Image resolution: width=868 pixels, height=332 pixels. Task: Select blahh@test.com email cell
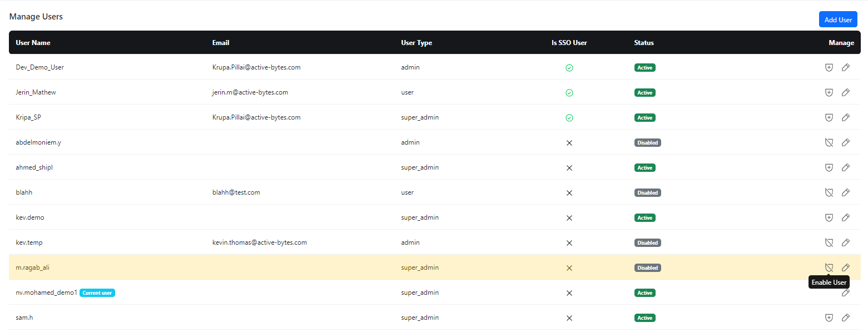236,192
